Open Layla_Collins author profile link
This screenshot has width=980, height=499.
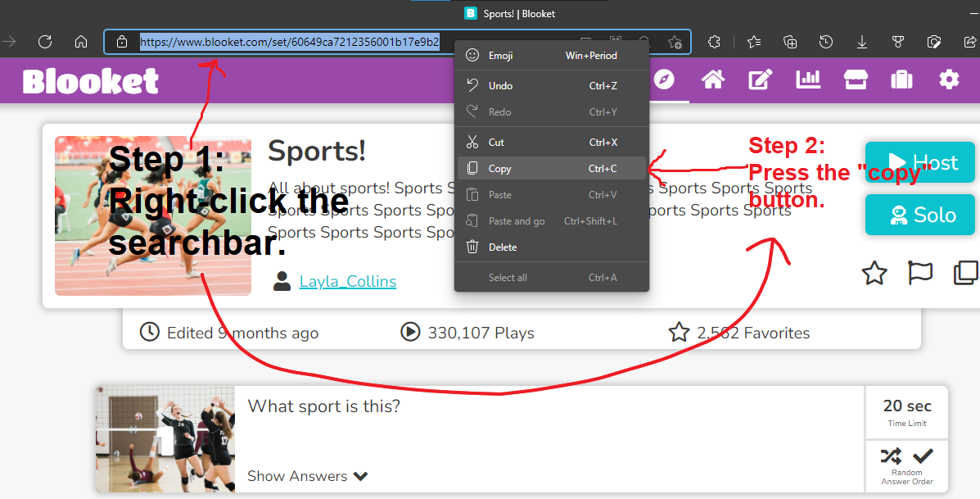point(347,281)
